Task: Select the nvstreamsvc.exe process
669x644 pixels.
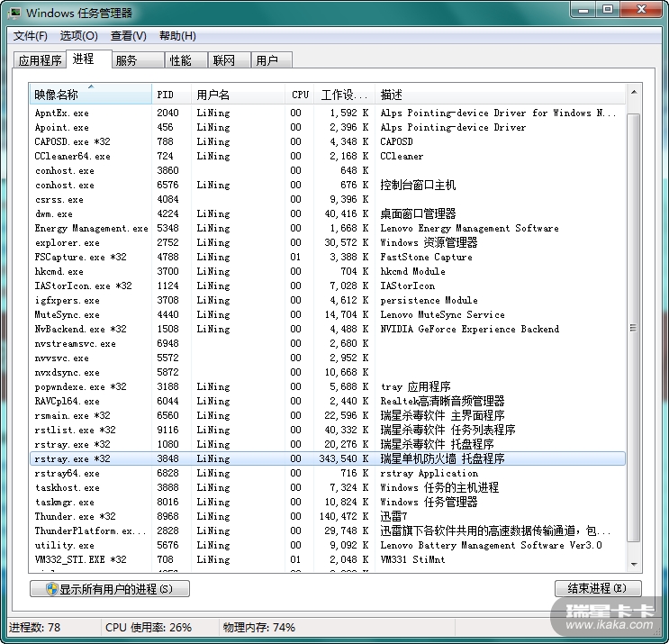Action: tap(328, 343)
